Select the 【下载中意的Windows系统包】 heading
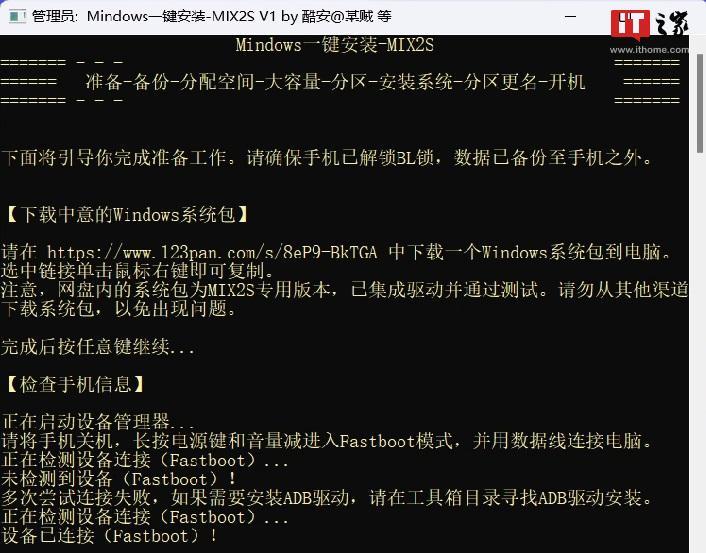Viewport: 706px width, 553px height. [x=127, y=214]
